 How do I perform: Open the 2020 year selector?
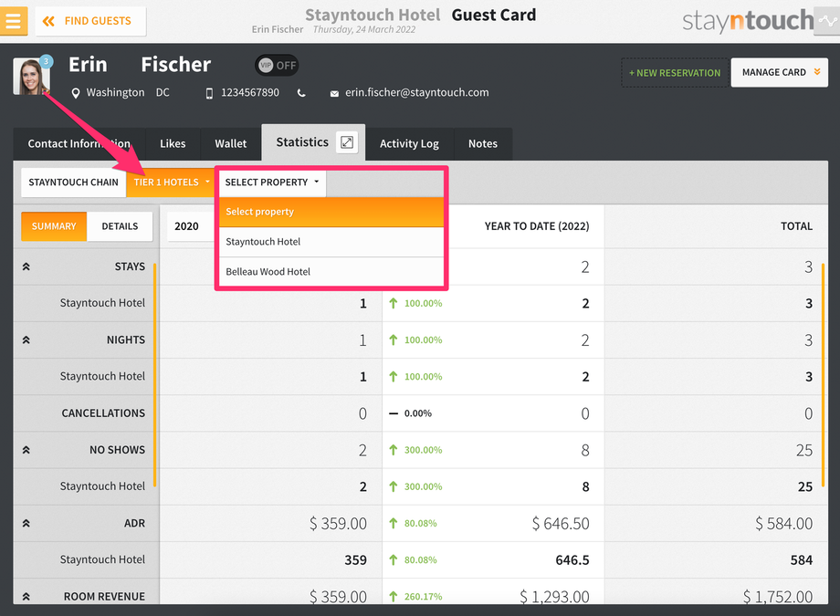(x=191, y=226)
